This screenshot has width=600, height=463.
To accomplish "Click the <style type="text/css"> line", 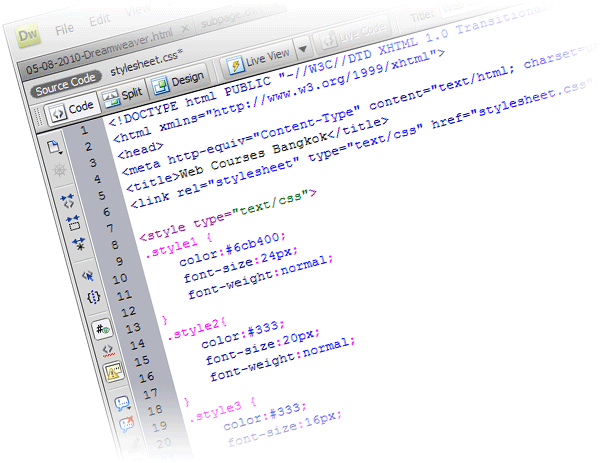I will (x=228, y=215).
